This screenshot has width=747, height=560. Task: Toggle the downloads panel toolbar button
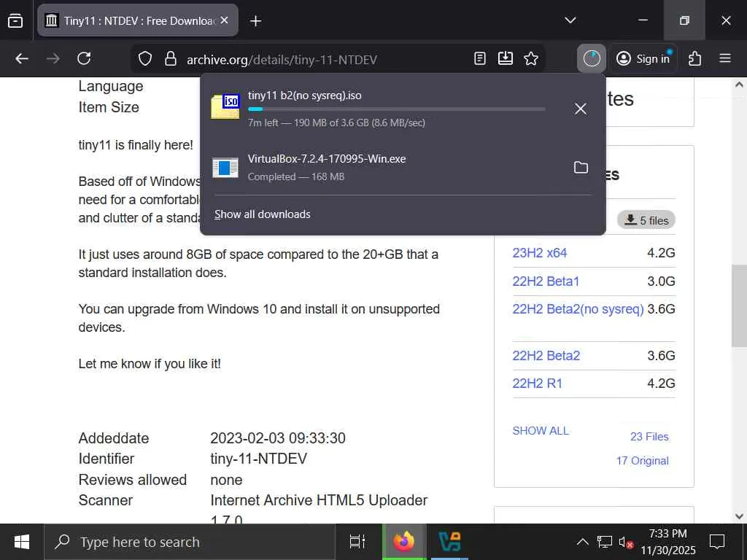(x=591, y=58)
